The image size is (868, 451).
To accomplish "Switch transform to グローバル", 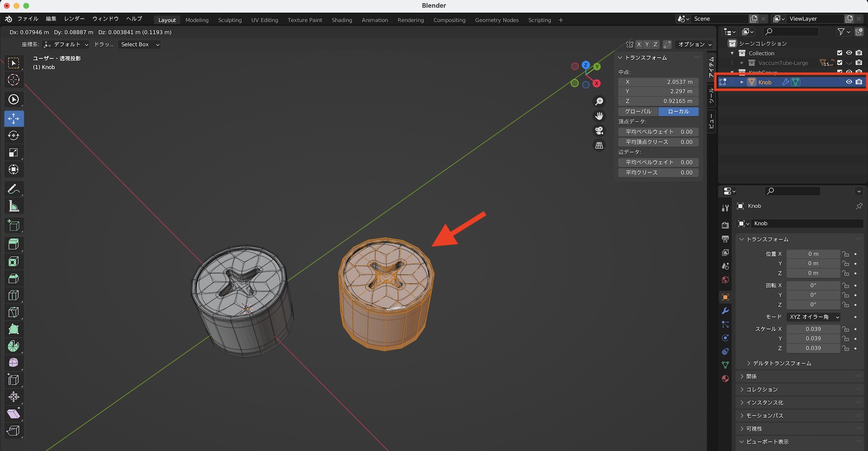I will (x=638, y=112).
